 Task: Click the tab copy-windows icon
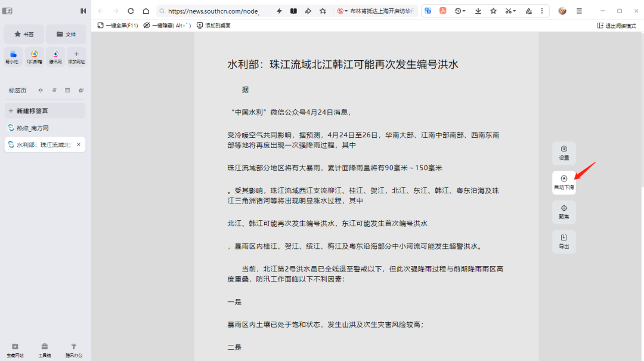pos(81,90)
